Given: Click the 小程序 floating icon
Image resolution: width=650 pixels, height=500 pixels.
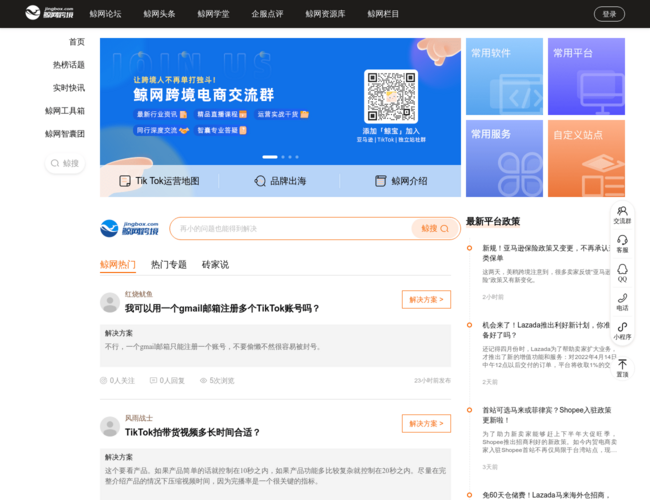Looking at the screenshot, I should click(622, 331).
